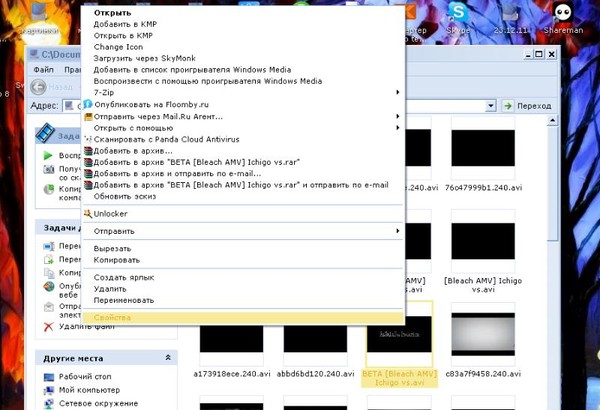This screenshot has height=410, width=600.
Task: Click the Переход go button
Action: [x=528, y=106]
